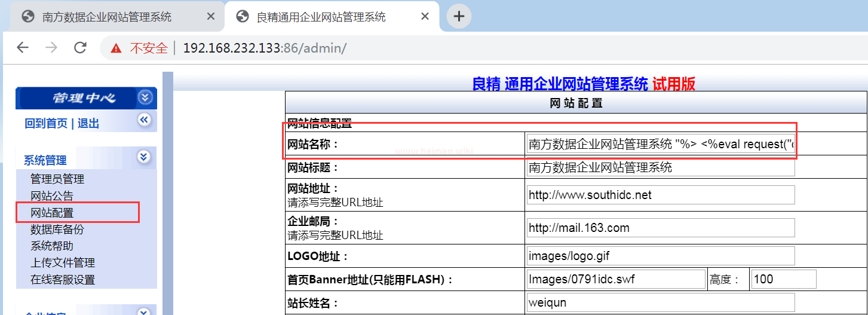Open a new browser tab
The width and height of the screenshot is (868, 315).
[459, 17]
